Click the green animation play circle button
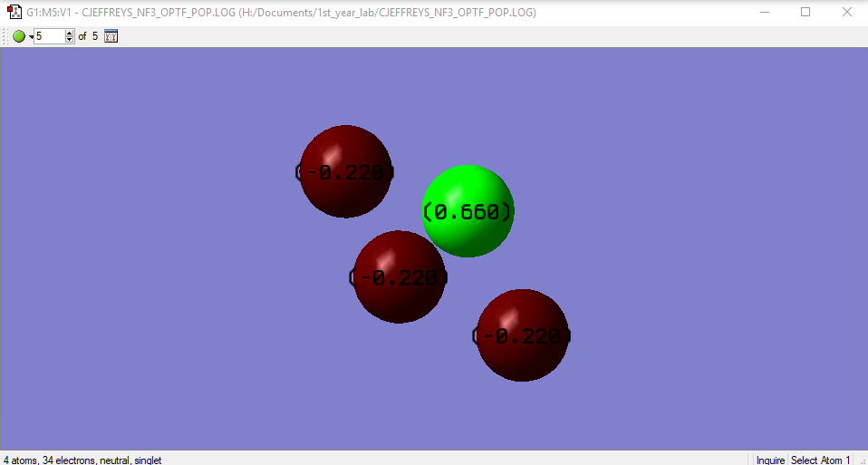The image size is (868, 465). click(x=19, y=36)
